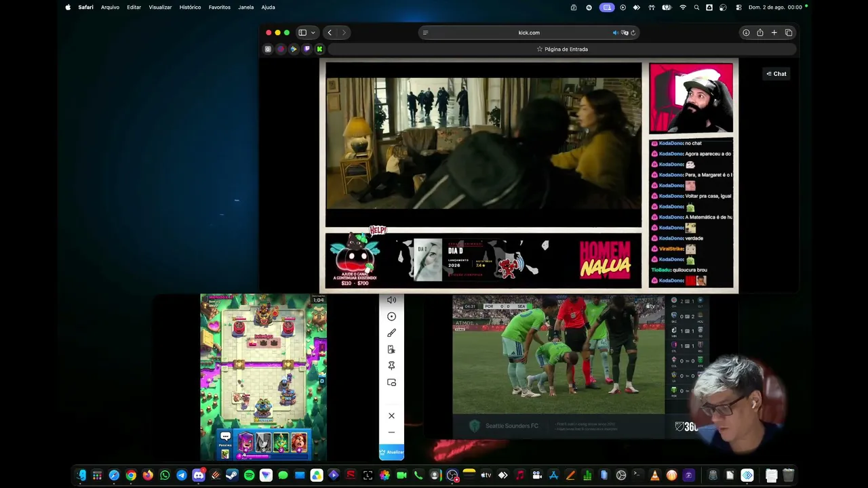Open the Janela menu
The height and width of the screenshot is (488, 868).
click(245, 7)
